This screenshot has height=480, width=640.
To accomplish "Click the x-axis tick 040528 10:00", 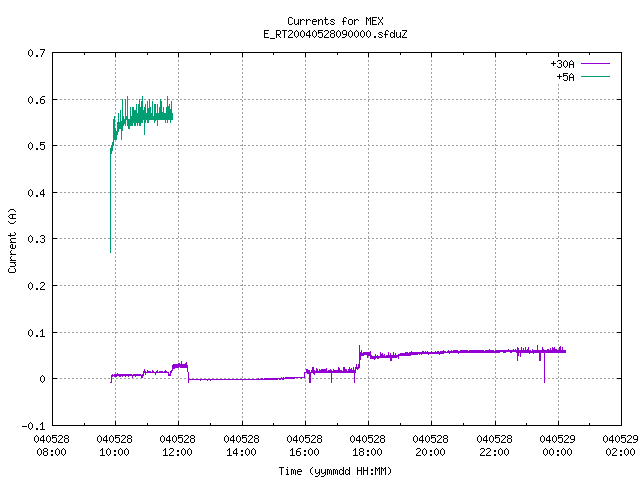I will pos(115,446).
